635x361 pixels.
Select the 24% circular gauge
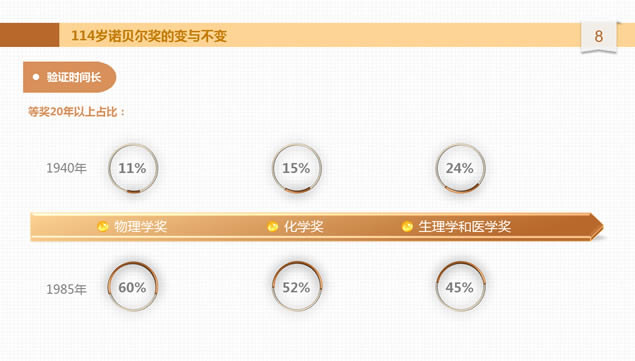click(x=460, y=168)
